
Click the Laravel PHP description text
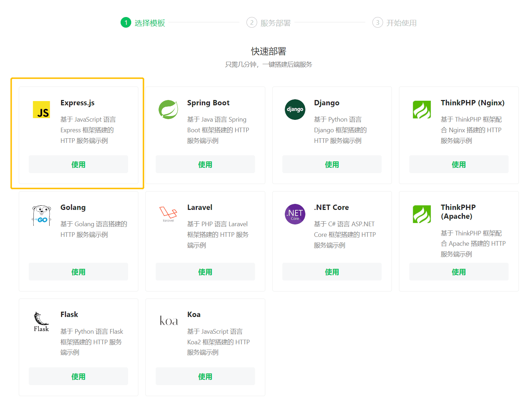pyautogui.click(x=218, y=235)
